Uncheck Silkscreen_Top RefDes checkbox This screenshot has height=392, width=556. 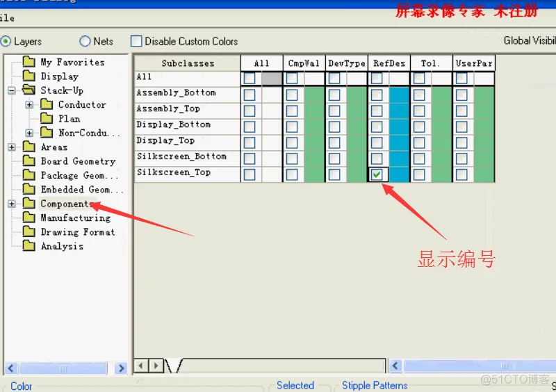pyautogui.click(x=377, y=174)
